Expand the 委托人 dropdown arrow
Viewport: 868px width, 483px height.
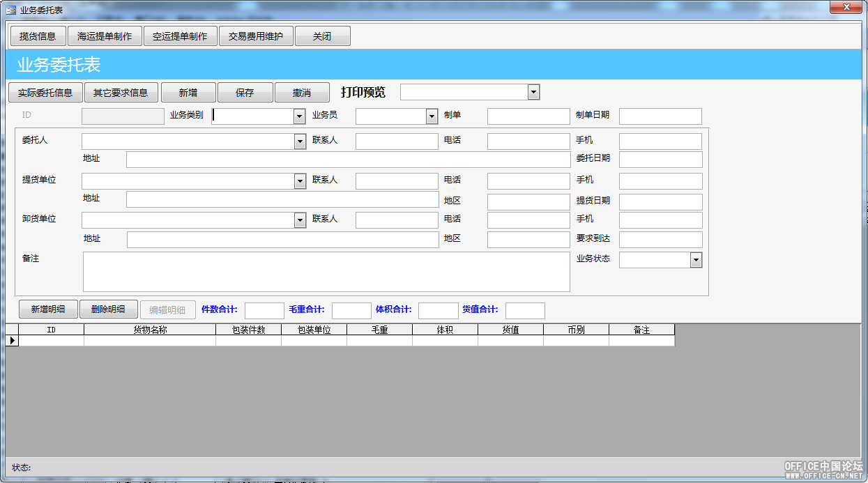300,141
